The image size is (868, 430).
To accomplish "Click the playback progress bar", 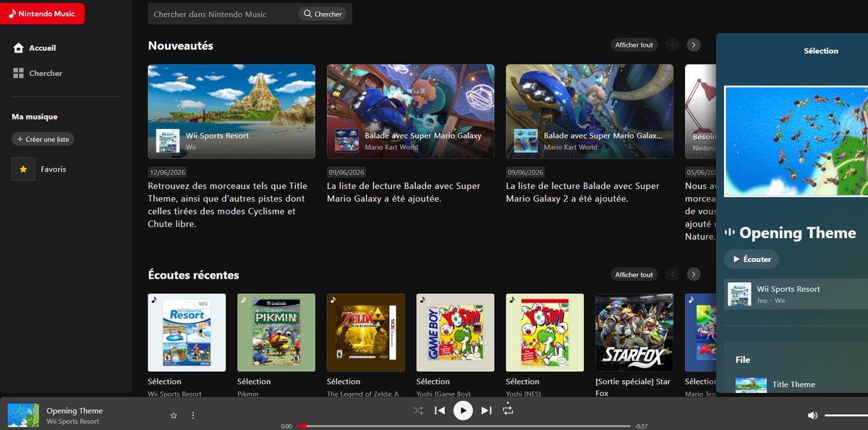I will coord(463,426).
